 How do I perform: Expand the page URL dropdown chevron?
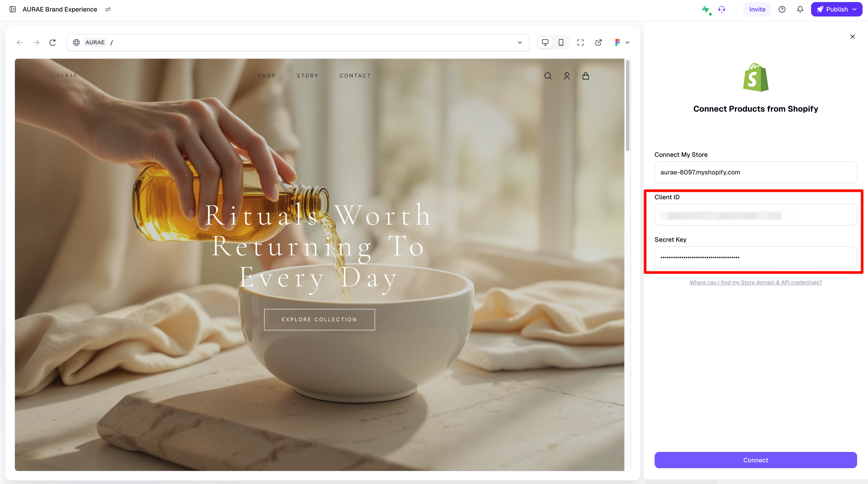[x=520, y=42]
